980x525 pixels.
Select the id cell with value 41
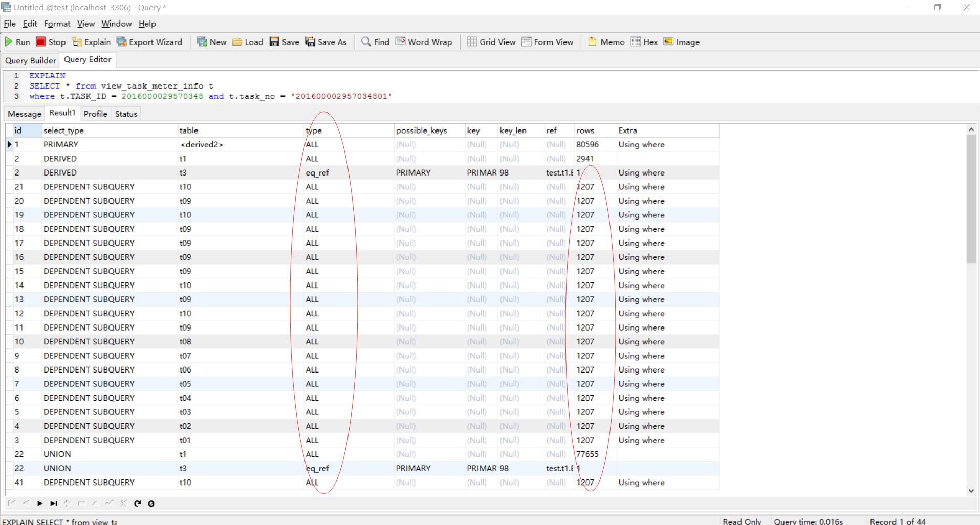pyautogui.click(x=27, y=482)
